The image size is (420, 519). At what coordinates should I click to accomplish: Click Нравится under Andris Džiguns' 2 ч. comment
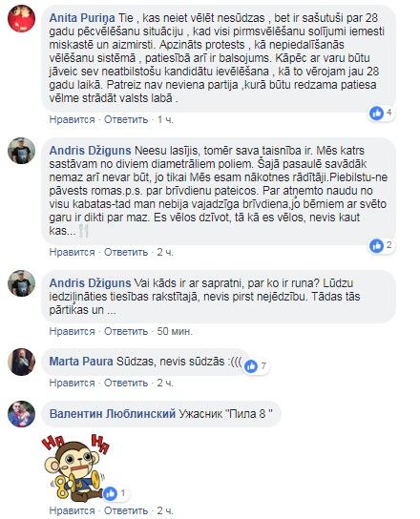coord(72,252)
